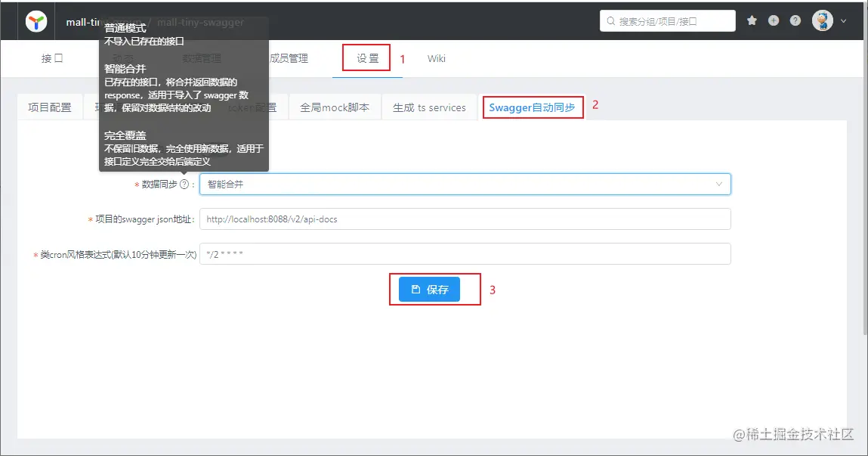Click the swagger json地址 input field
The width and height of the screenshot is (868, 456).
click(x=465, y=219)
